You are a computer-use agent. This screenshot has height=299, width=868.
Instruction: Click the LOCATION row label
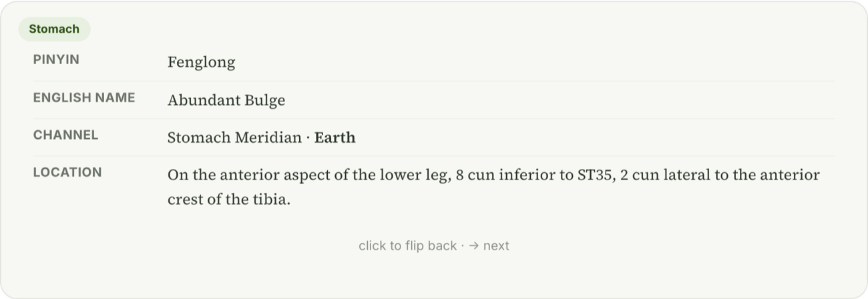click(x=67, y=173)
